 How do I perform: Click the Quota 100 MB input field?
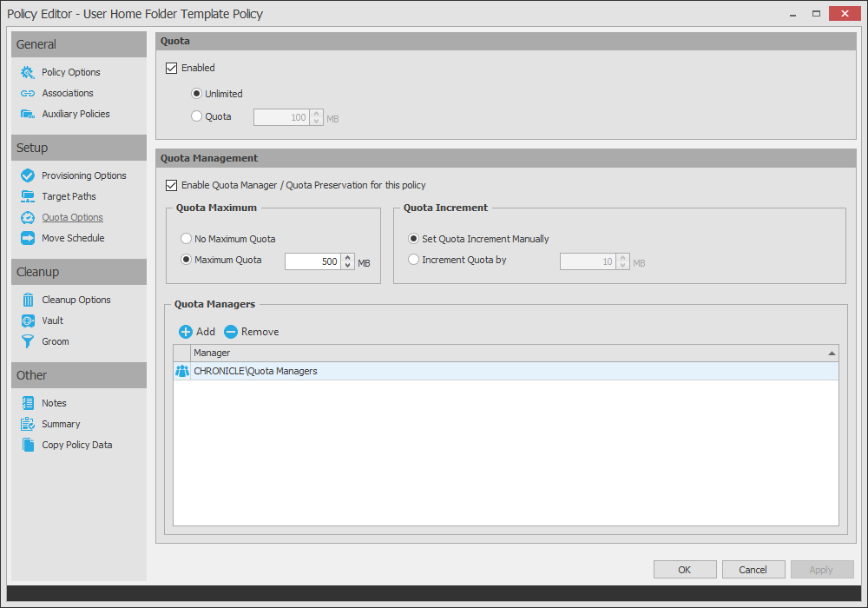pos(282,117)
